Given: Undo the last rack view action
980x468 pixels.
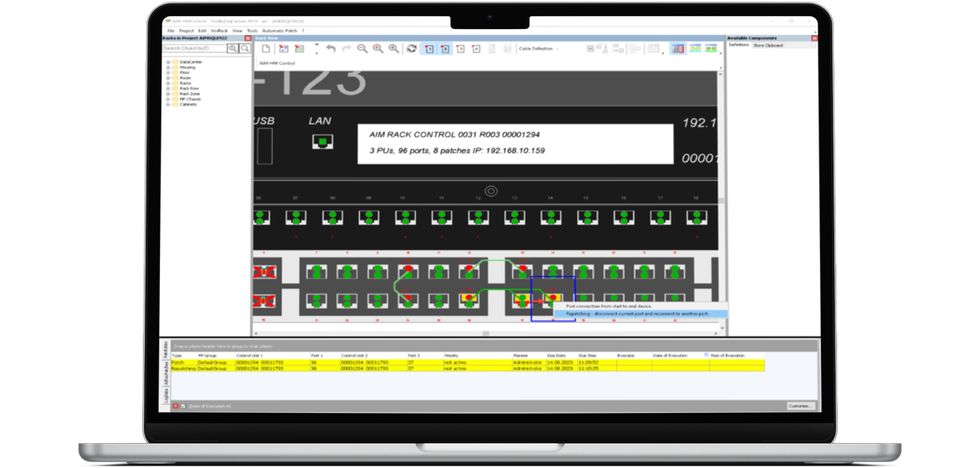Looking at the screenshot, I should [x=331, y=49].
